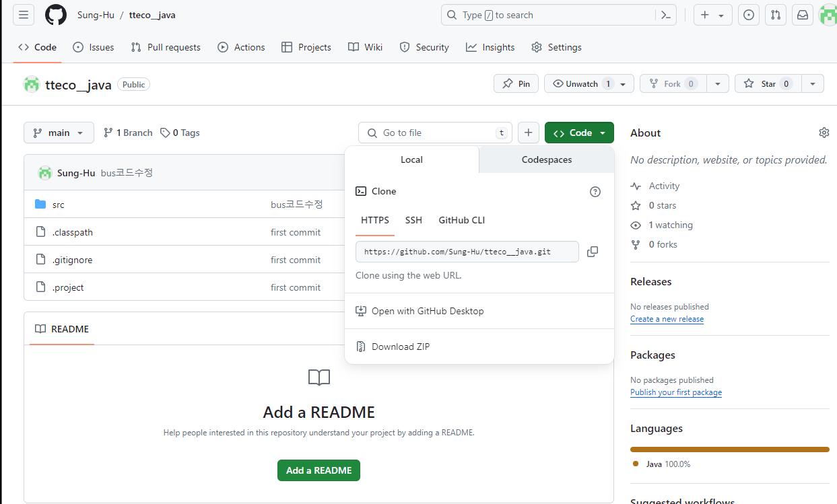Click the Sung-Hu commit author avatar
This screenshot has height=504, width=837.
point(45,173)
